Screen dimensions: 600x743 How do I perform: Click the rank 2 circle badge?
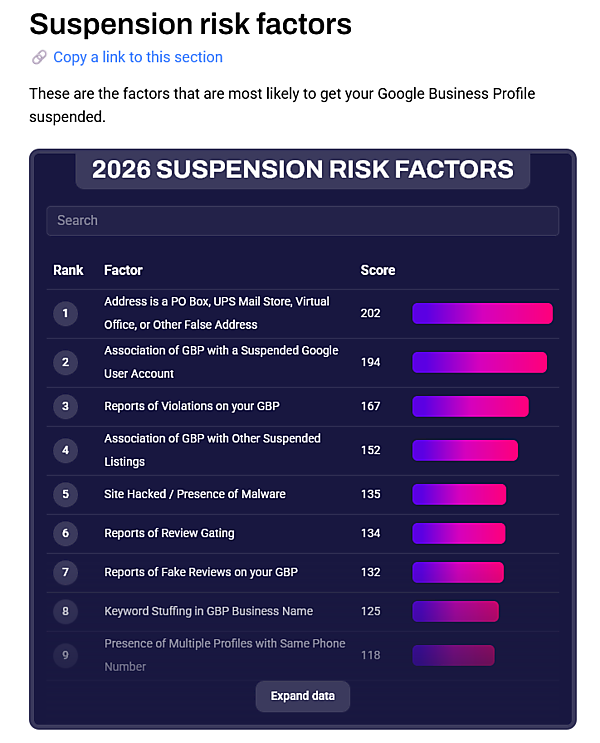(x=65, y=362)
